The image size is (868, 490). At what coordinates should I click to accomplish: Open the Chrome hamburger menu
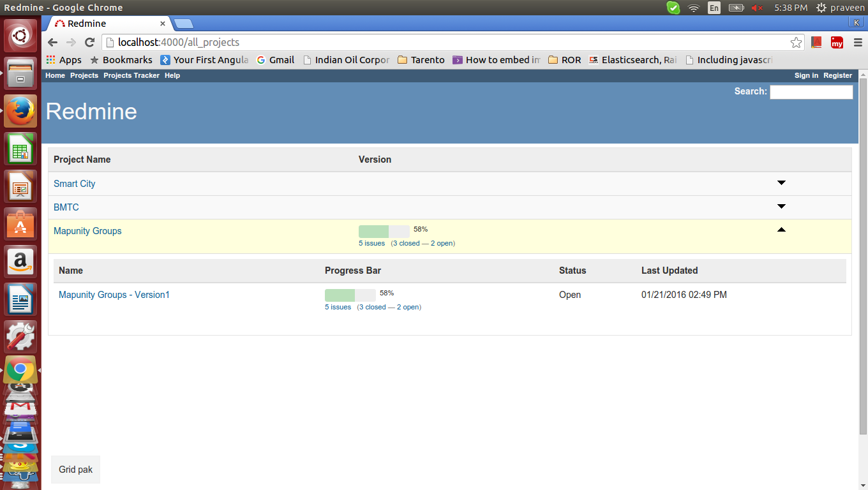[858, 43]
